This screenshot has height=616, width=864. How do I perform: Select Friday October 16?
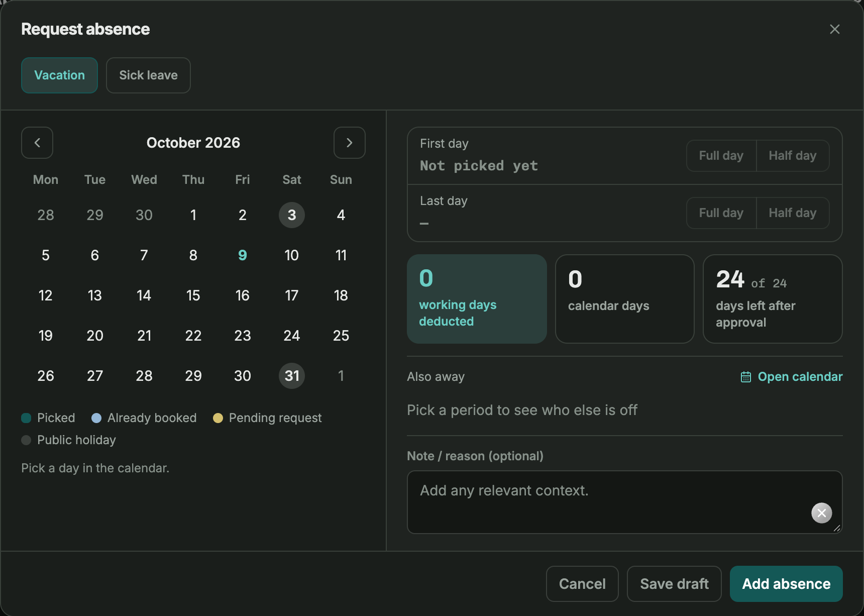(243, 295)
